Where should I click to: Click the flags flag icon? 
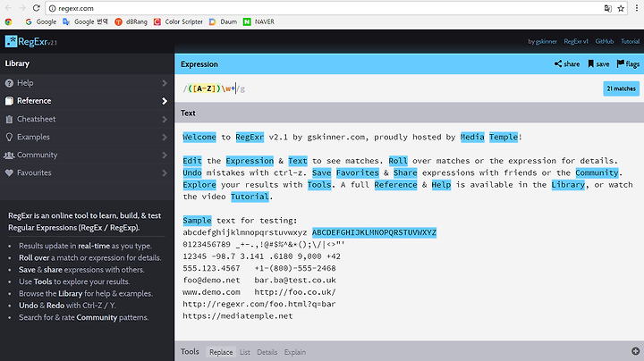coord(620,63)
